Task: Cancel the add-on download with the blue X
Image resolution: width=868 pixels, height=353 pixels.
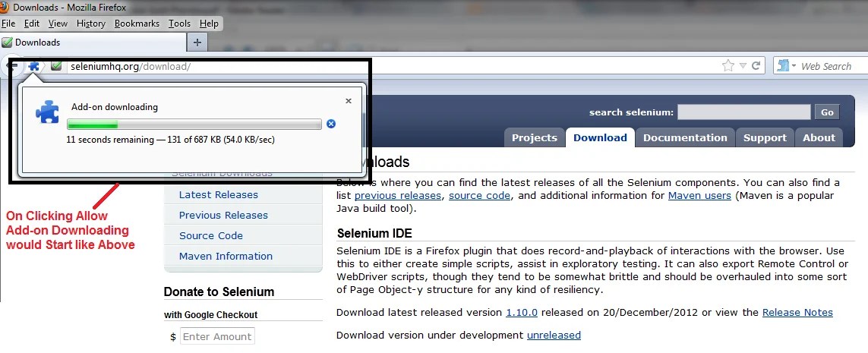Action: 331,124
